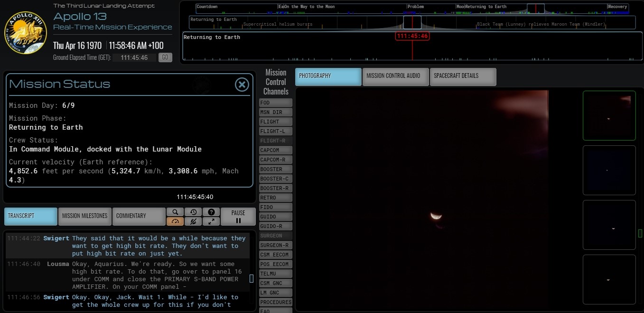Open the Mission Milestones tab

click(x=85, y=216)
